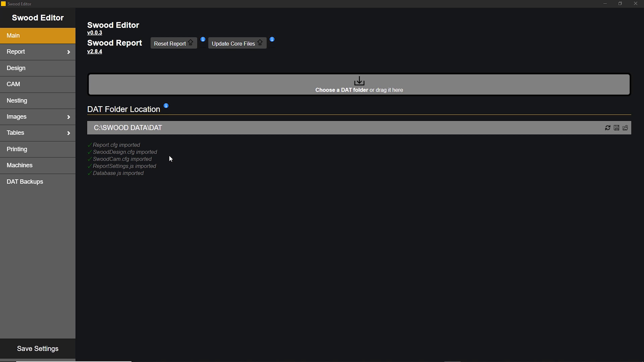The image size is (644, 362).
Task: Click info icon next to Reset Report
Action: pos(203,39)
